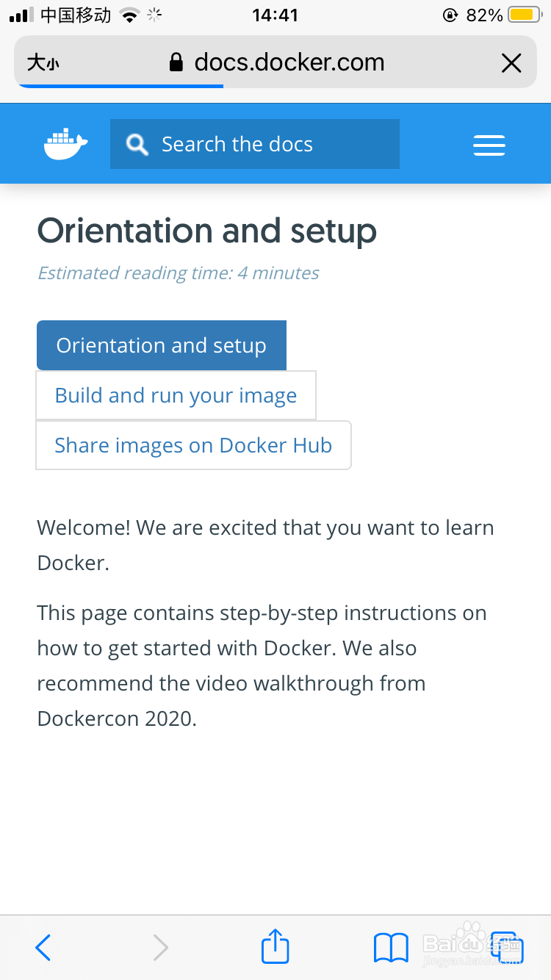This screenshot has height=980, width=551.
Task: Click the padlock icon in address bar
Action: [x=176, y=63]
